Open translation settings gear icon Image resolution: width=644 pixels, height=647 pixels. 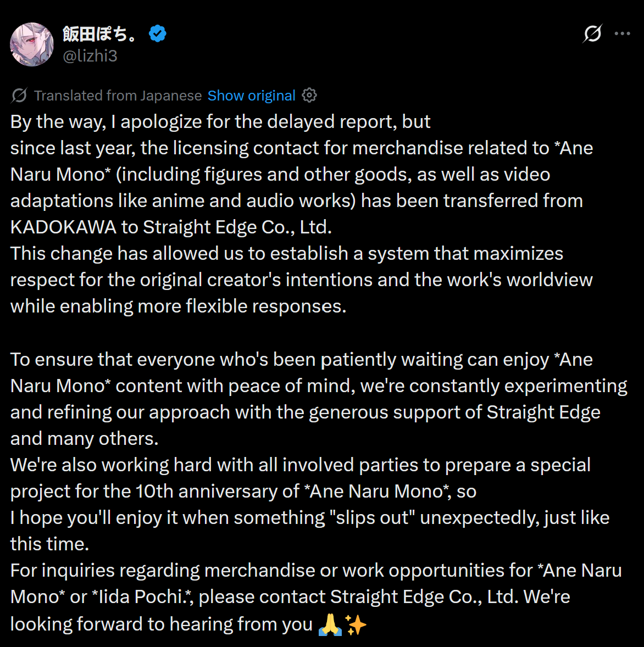[x=309, y=96]
